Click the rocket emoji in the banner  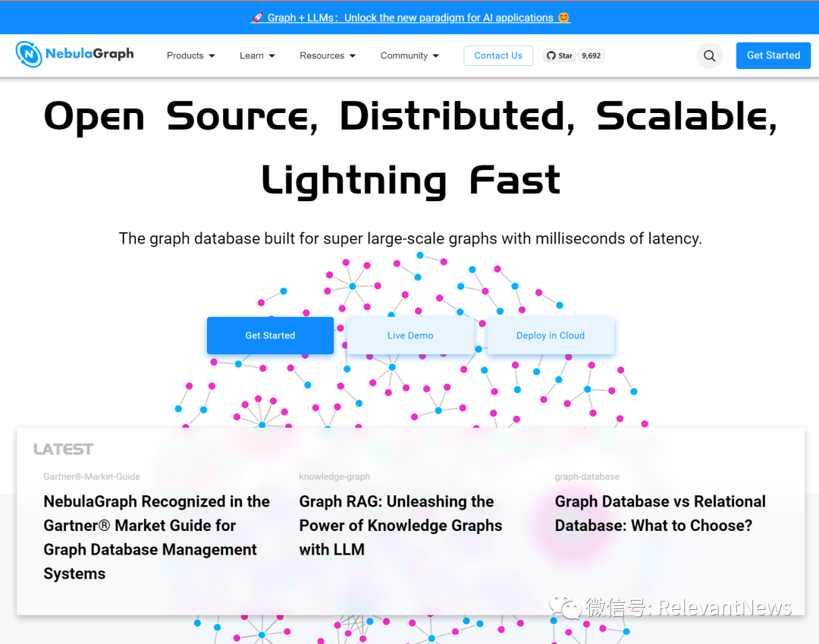(257, 17)
